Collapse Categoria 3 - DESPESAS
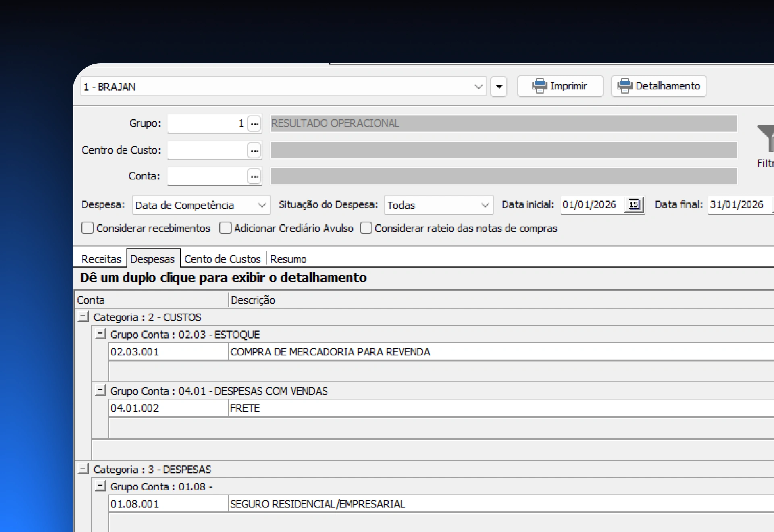The width and height of the screenshot is (774, 532). [x=83, y=469]
